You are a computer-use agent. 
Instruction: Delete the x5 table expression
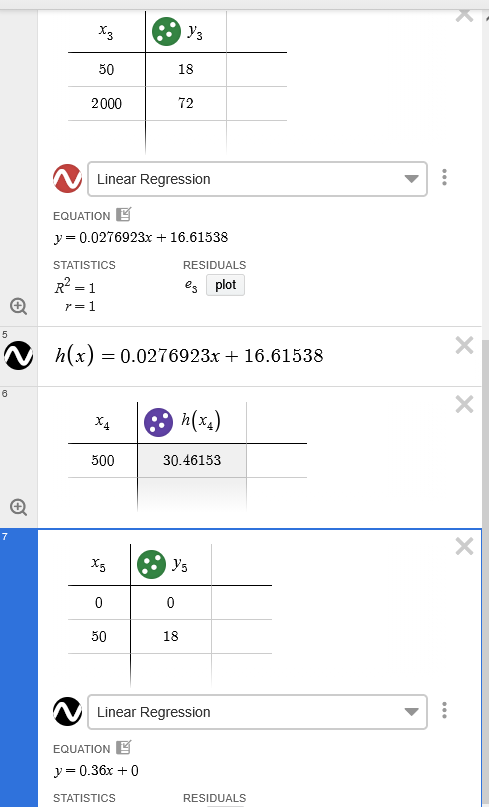click(x=464, y=546)
